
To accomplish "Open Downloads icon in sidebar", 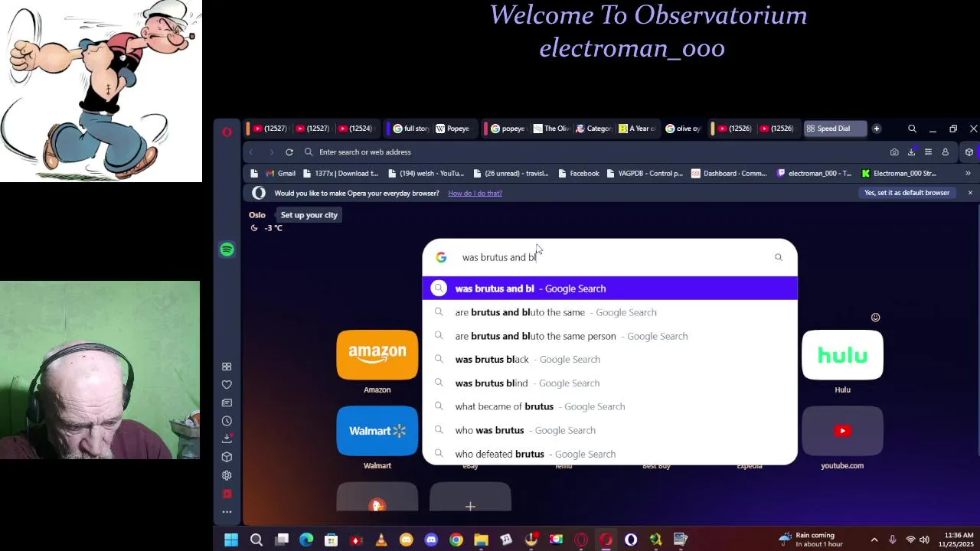I will pos(227,439).
